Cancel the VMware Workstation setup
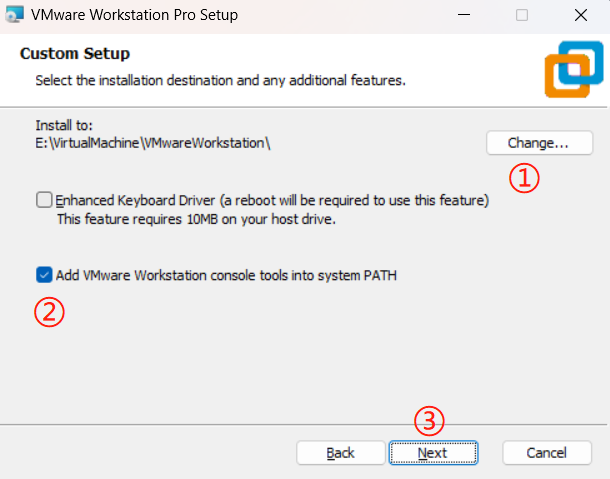610x479 pixels. [x=547, y=453]
